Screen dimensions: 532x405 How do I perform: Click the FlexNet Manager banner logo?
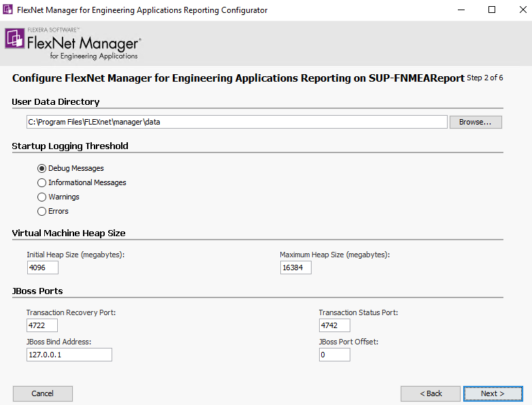coord(73,44)
